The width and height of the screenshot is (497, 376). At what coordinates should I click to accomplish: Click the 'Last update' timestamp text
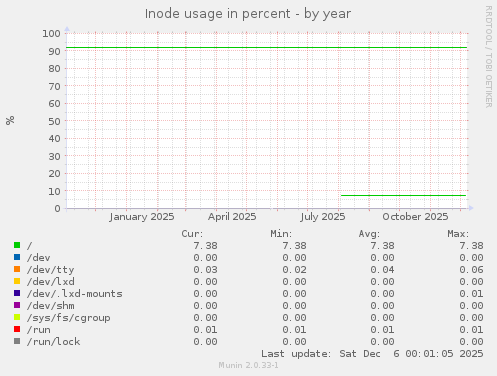tap(372, 353)
